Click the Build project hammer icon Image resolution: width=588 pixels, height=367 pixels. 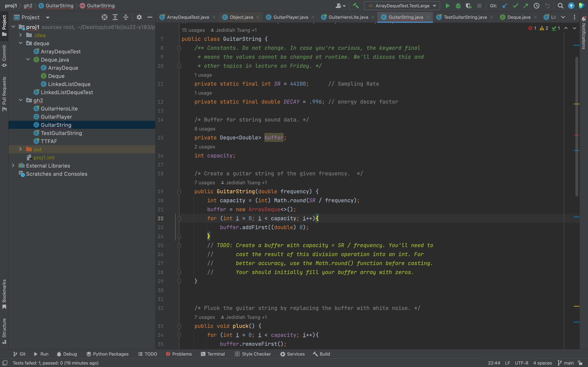pos(356,6)
